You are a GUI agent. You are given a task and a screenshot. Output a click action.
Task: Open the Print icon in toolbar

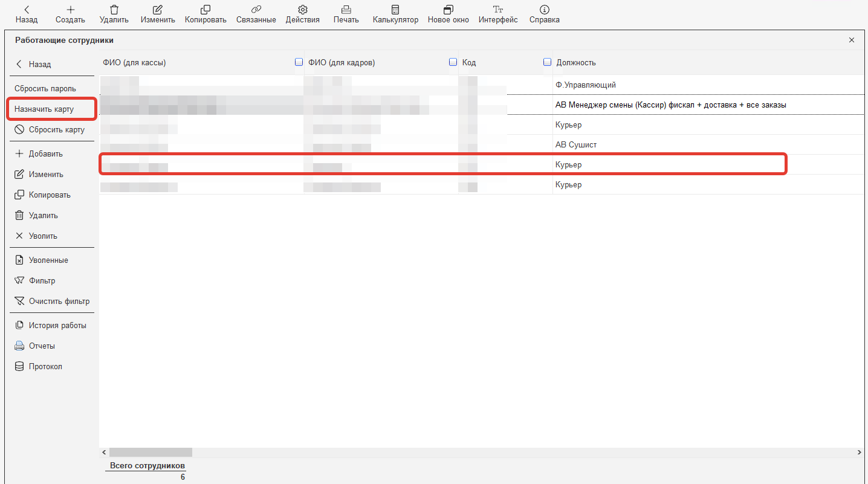click(x=346, y=10)
